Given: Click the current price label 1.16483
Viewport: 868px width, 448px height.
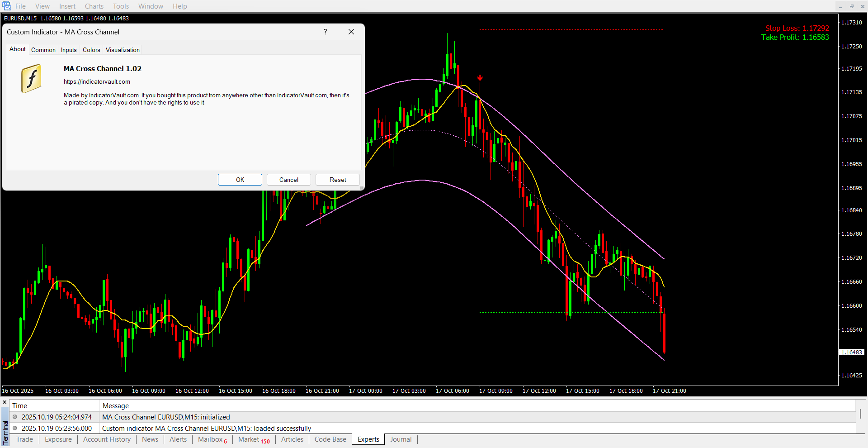Looking at the screenshot, I should click(x=852, y=352).
